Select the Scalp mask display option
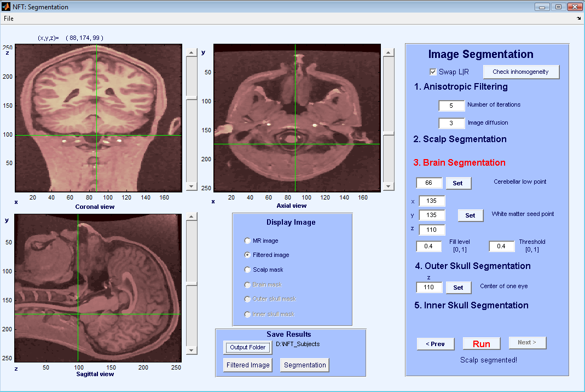 tap(247, 270)
